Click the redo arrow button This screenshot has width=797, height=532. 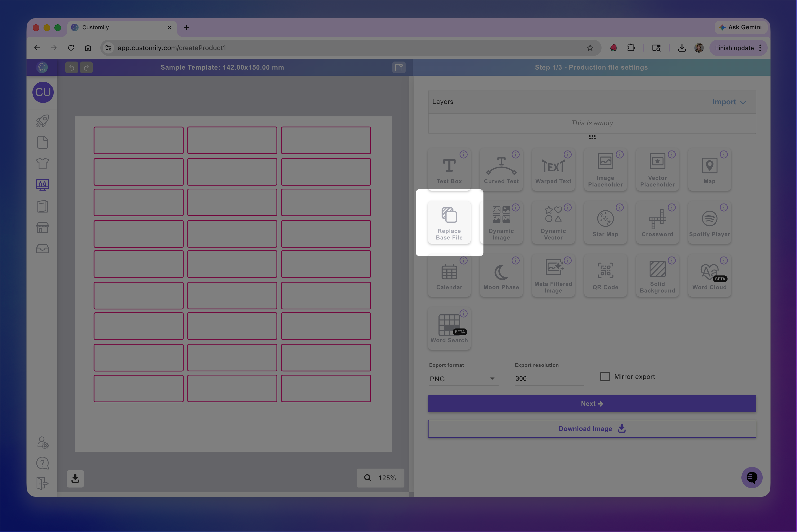click(86, 67)
